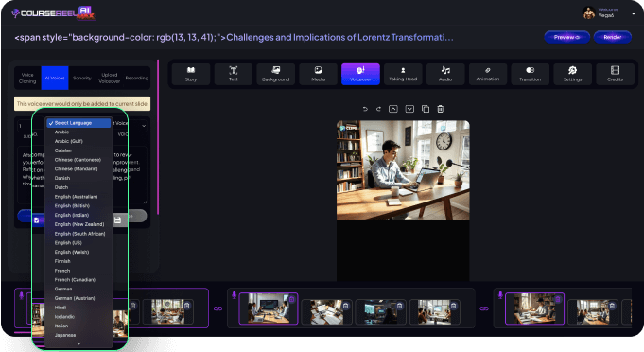Open the Audio tool
Viewport: 644px width, 352px height.
(445, 74)
